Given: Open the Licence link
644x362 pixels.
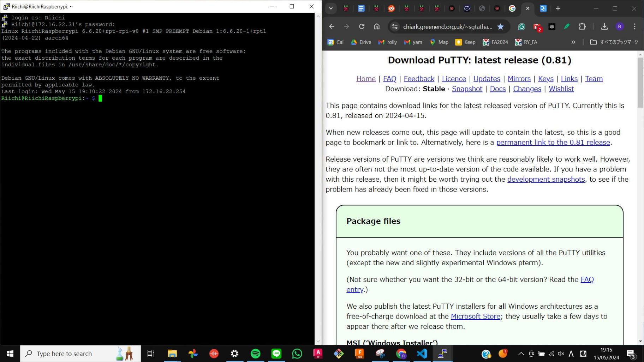Looking at the screenshot, I should [454, 79].
